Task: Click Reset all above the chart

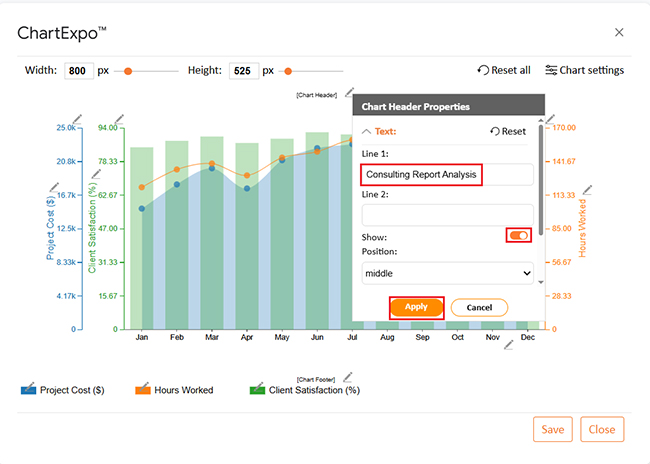Action: [x=504, y=70]
